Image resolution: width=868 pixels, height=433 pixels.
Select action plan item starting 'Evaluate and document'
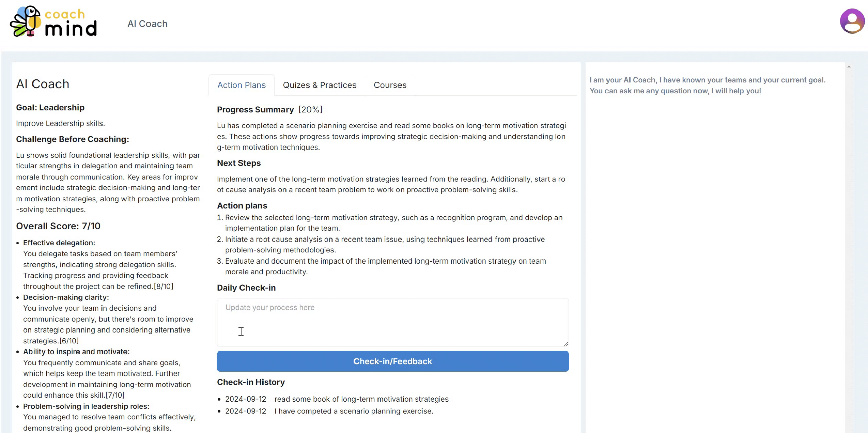[x=382, y=266]
